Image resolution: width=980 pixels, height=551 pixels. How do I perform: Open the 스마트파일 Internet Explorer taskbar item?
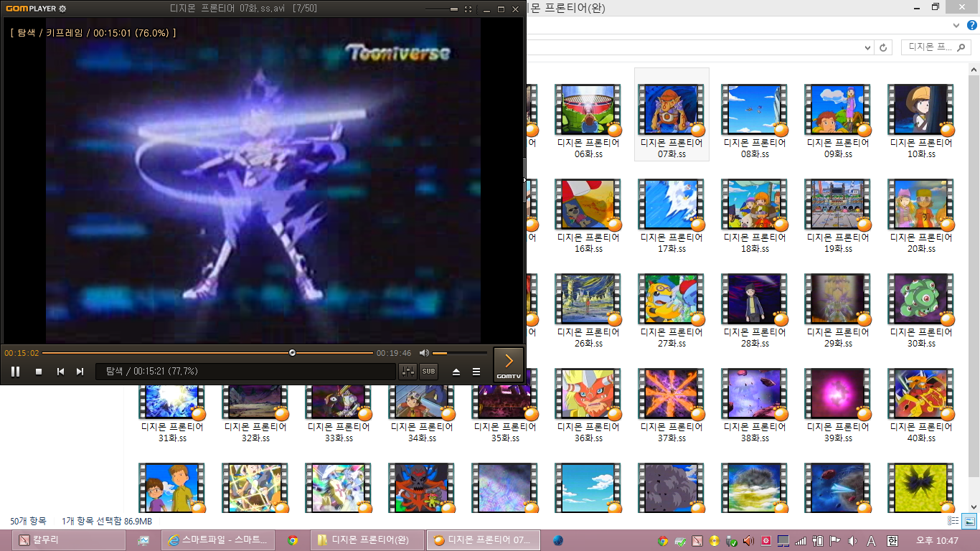218,540
